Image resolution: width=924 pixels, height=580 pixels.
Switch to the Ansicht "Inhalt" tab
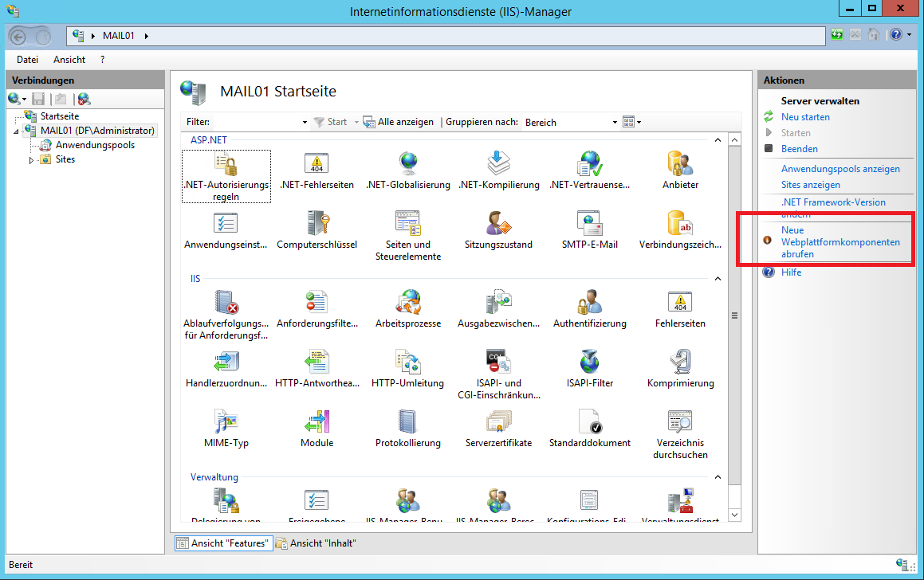(317, 543)
